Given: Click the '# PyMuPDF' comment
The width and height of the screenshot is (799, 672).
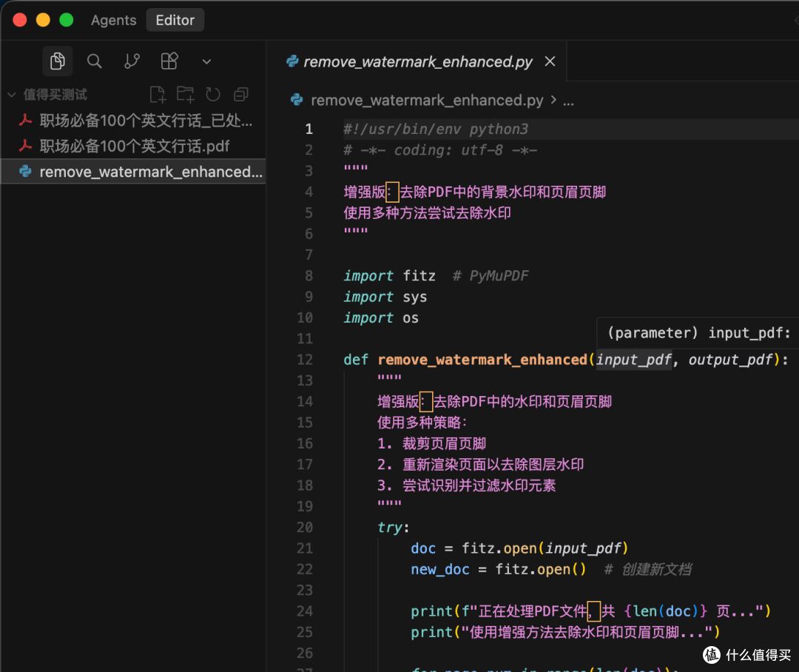Looking at the screenshot, I should tap(490, 276).
